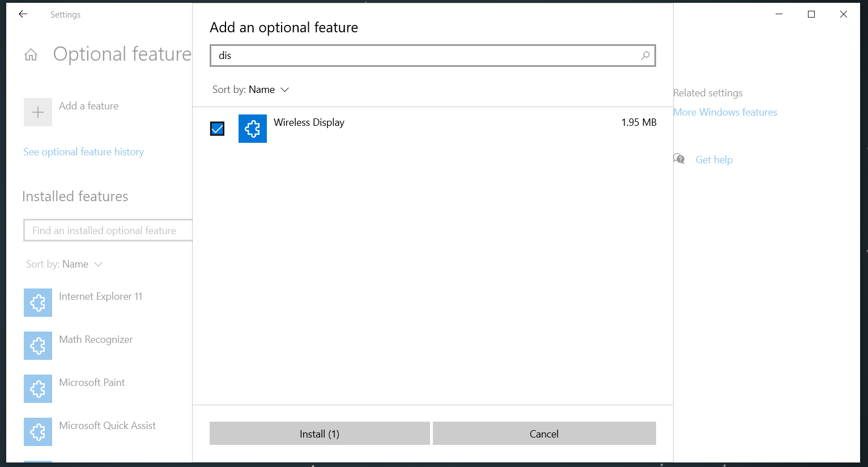Screen dimensions: 868x467
Task: Click the Microsoft Paint feature icon
Action: pos(38,389)
